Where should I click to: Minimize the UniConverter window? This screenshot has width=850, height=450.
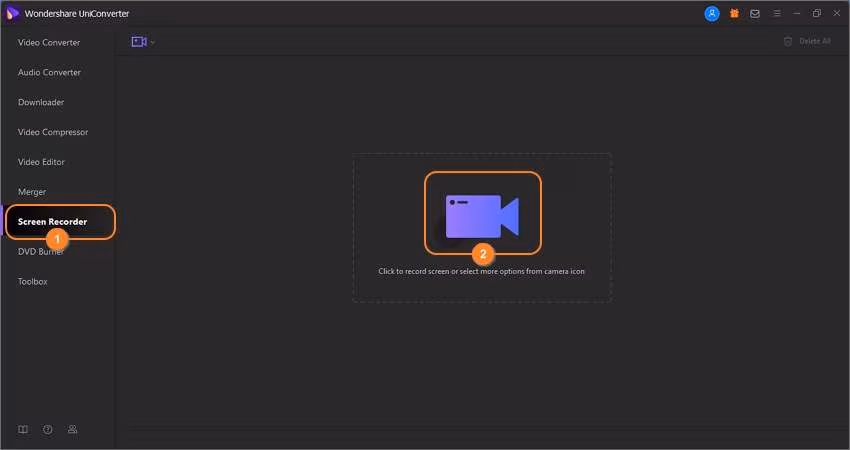point(797,14)
